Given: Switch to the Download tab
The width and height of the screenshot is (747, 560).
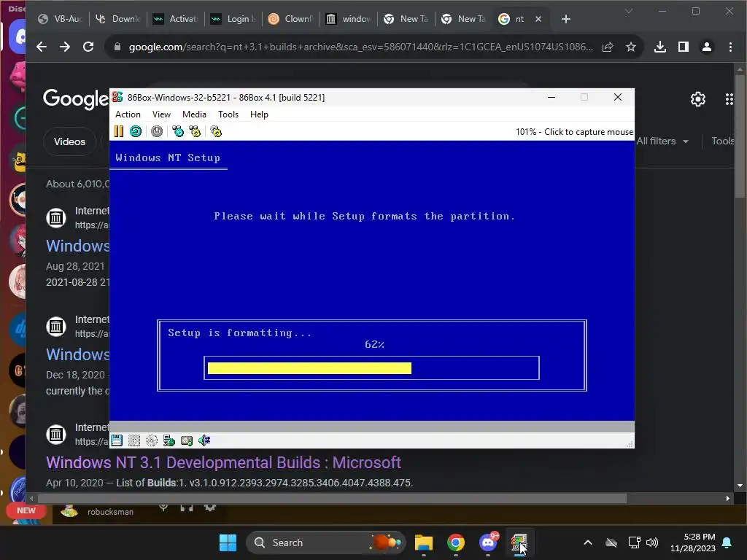Looking at the screenshot, I should 119,19.
